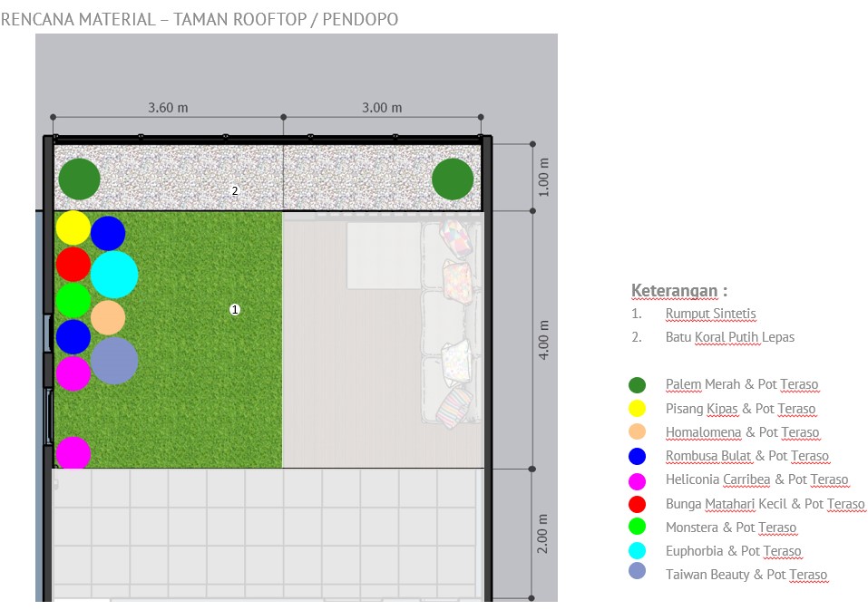Screen dimensions: 868x610
Task: Pick the peach Homalomena legend swatch
Action: 638,431
